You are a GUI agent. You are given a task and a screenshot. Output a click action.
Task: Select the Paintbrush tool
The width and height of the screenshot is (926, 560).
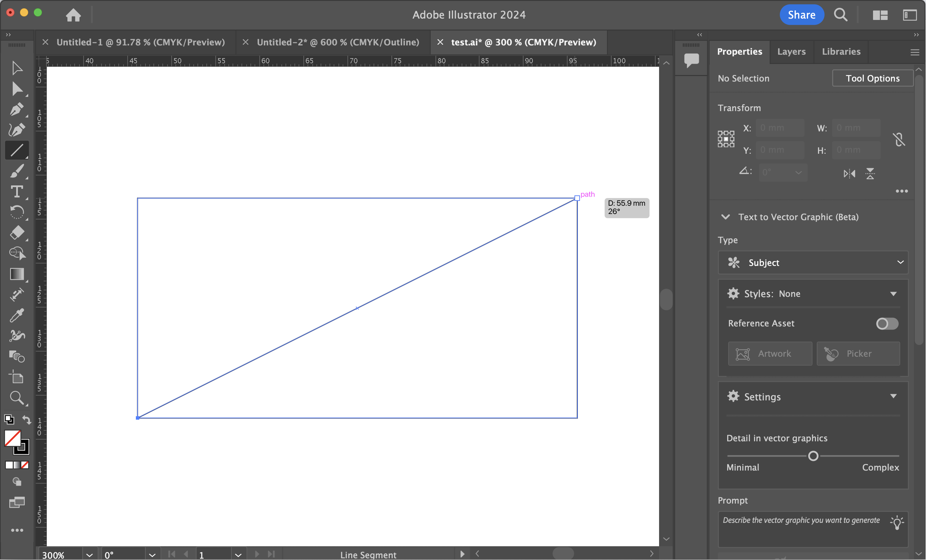[17, 171]
